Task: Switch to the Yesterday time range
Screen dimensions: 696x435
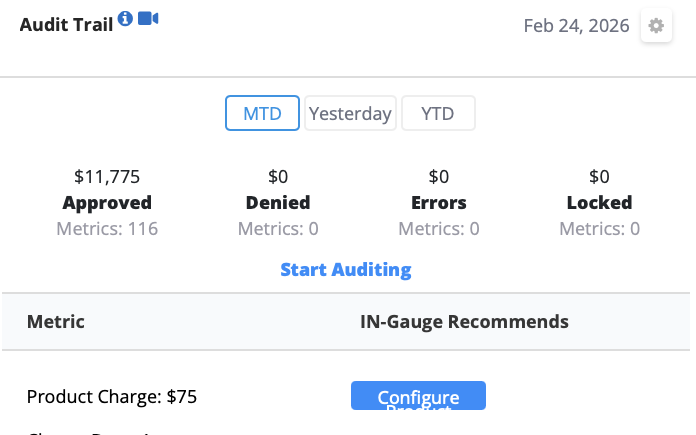Action: (x=350, y=113)
